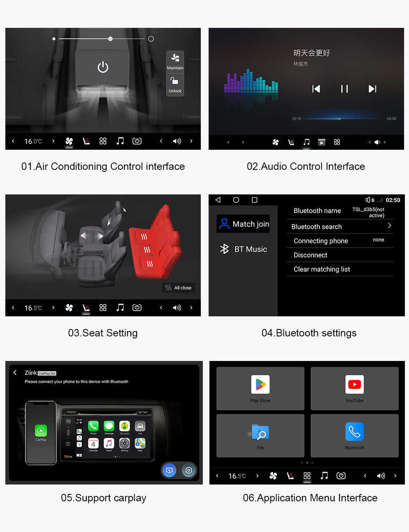Click the back arrow beside Zlink
This screenshot has height=532, width=409.
(x=15, y=372)
